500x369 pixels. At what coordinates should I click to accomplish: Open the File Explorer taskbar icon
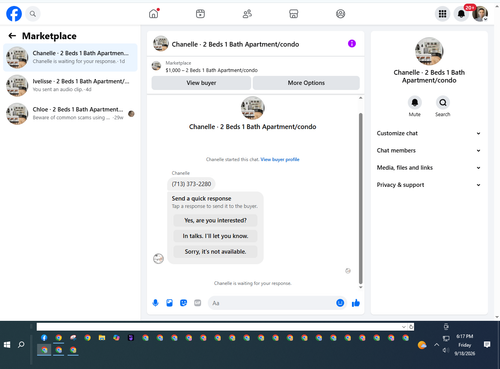[x=102, y=338]
